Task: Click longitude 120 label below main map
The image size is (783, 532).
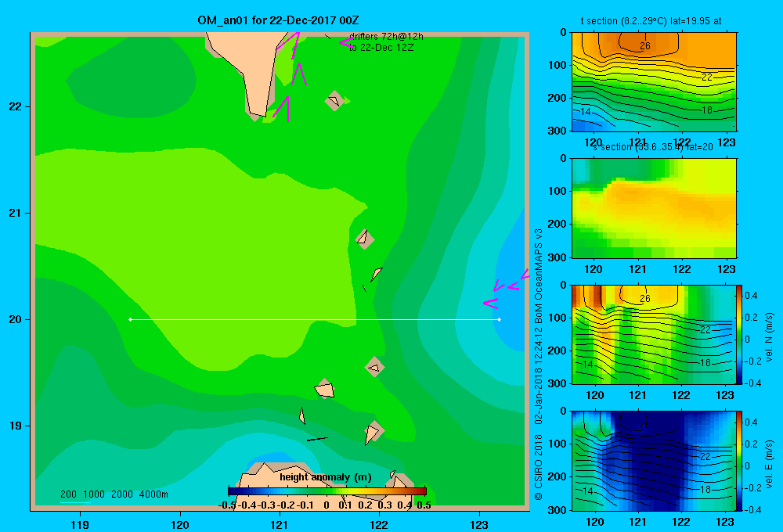Action: point(180,524)
